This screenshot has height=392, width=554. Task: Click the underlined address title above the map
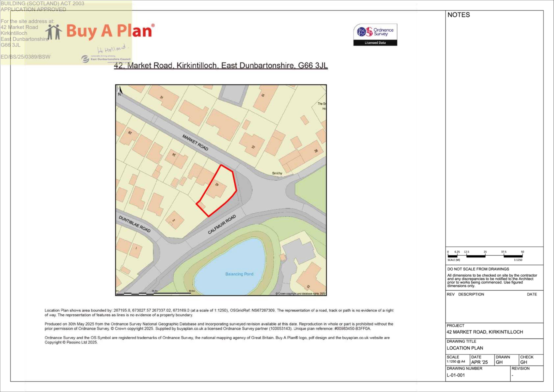(x=221, y=66)
